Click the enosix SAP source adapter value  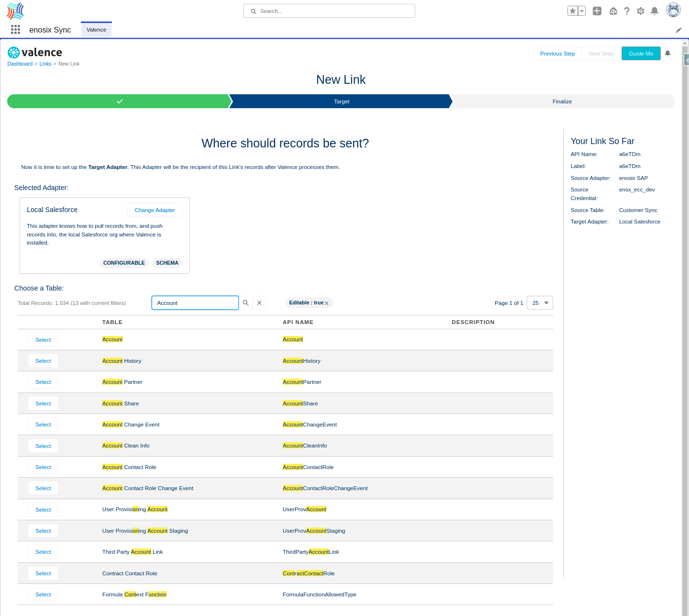(x=633, y=178)
